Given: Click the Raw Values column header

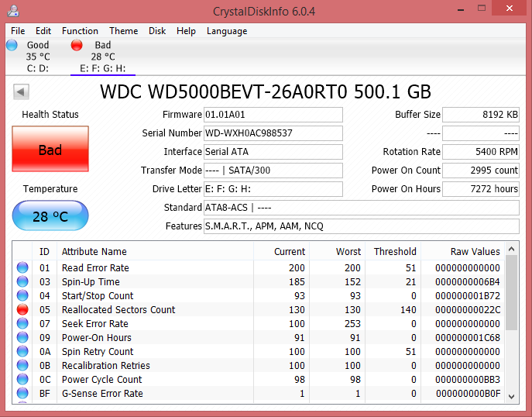Looking at the screenshot, I should pyautogui.click(x=463, y=252).
